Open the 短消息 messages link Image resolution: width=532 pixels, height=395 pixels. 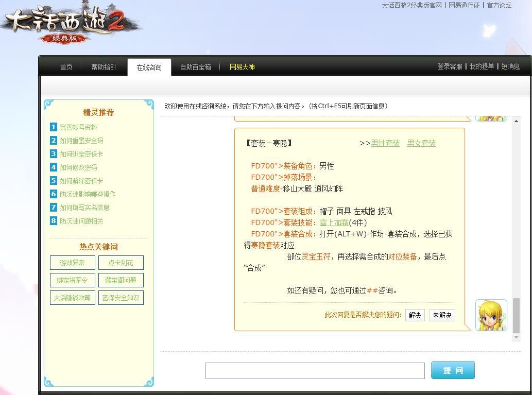511,67
